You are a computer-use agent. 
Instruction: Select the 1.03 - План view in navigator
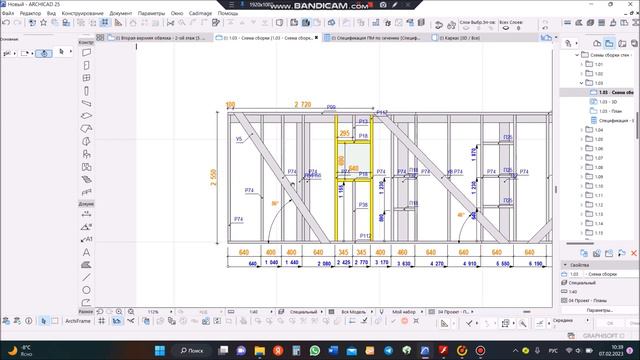coord(610,111)
